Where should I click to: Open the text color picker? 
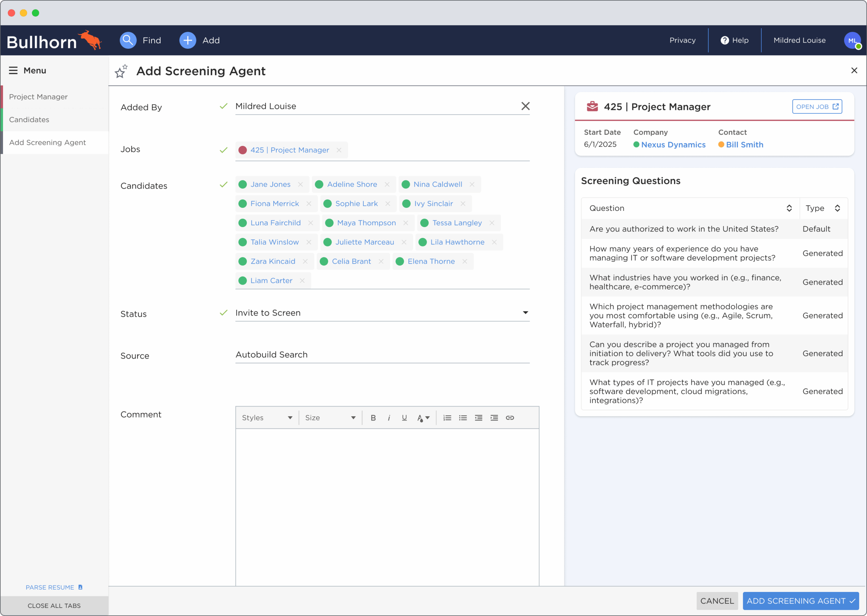[x=423, y=418]
